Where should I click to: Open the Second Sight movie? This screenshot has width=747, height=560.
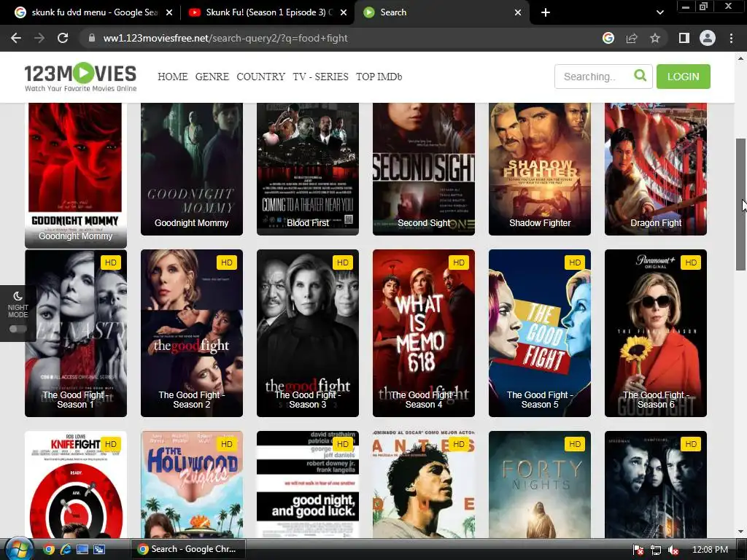tap(424, 168)
